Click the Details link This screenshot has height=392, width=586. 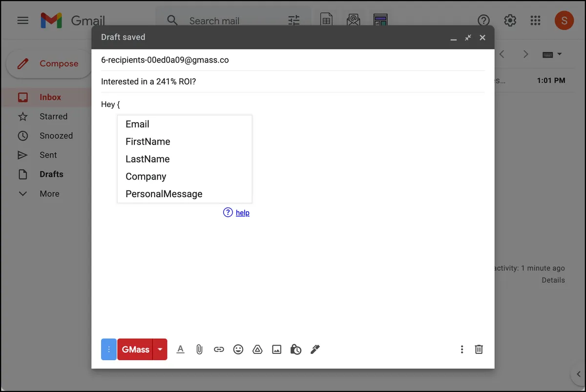pyautogui.click(x=553, y=280)
